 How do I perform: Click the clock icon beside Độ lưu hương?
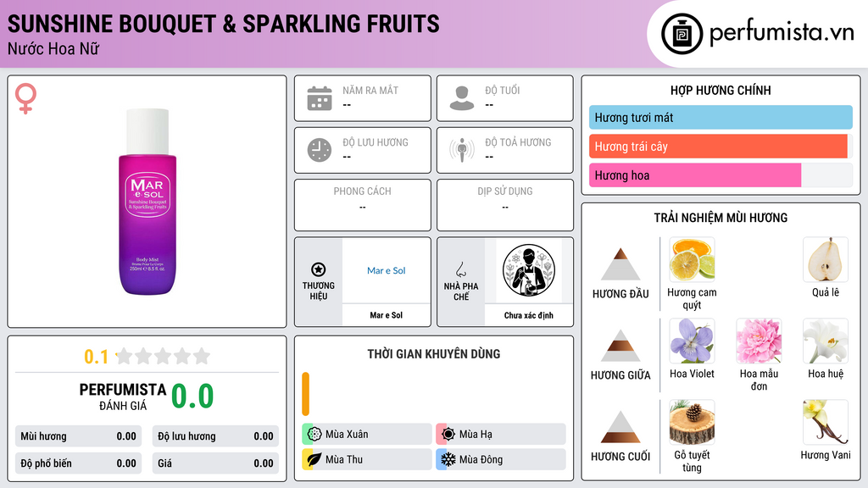pos(320,150)
